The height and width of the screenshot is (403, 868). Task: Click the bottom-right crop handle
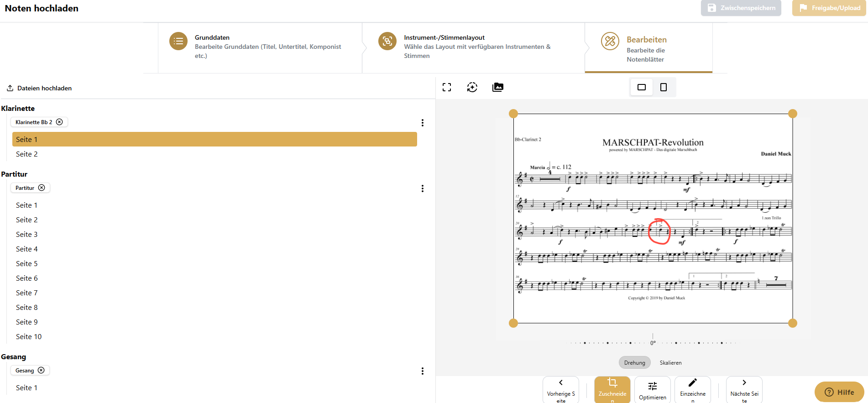793,323
